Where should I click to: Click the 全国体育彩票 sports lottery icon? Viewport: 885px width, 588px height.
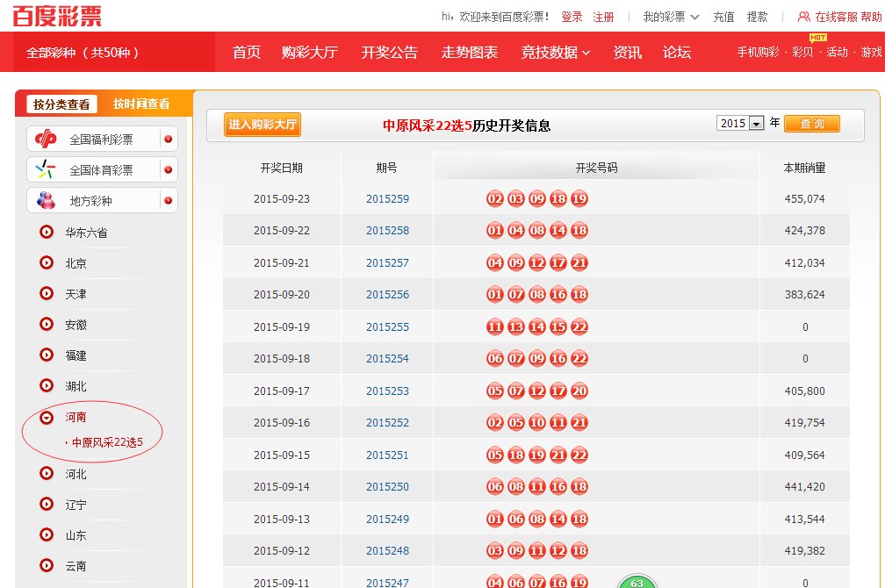point(44,169)
